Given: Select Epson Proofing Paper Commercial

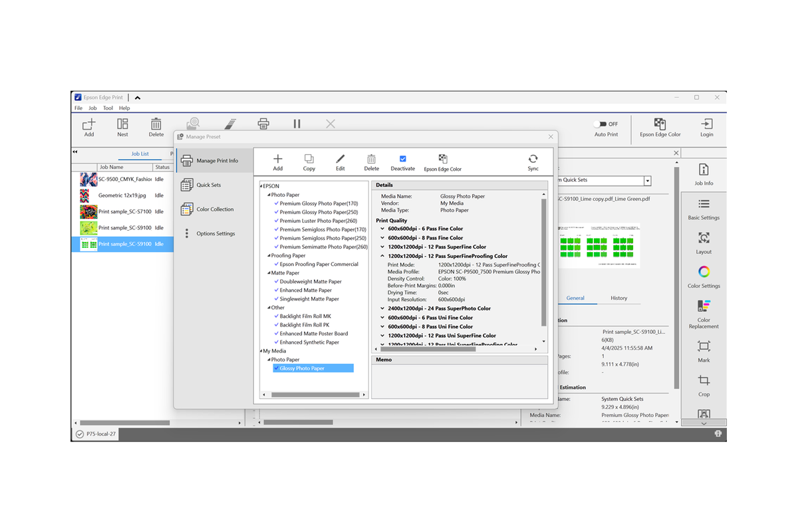Looking at the screenshot, I should click(x=319, y=264).
